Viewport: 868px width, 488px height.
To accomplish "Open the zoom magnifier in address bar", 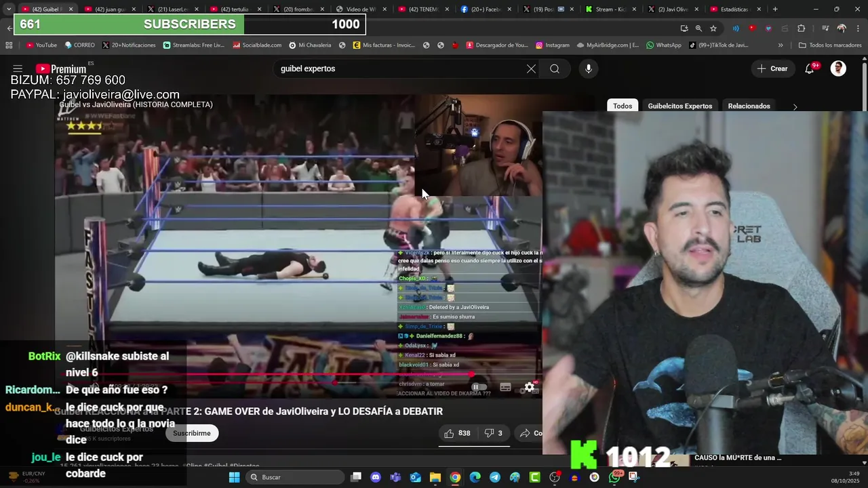I will 698,28.
